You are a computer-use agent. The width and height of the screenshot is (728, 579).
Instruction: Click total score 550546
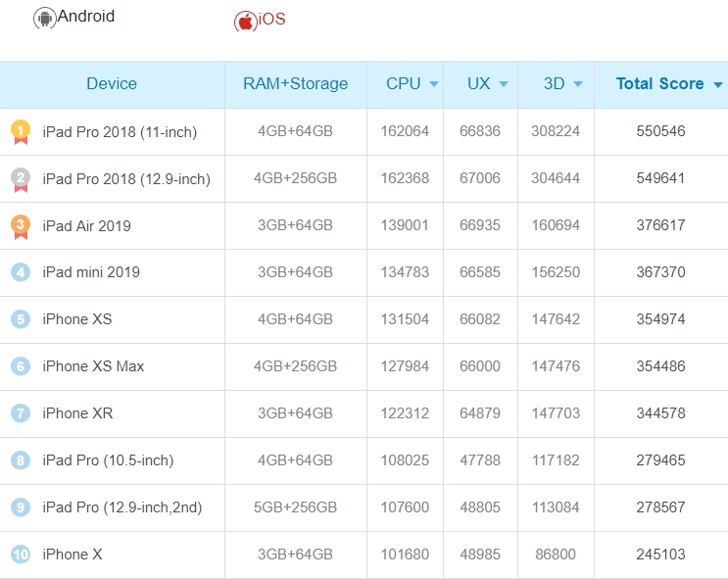point(660,131)
